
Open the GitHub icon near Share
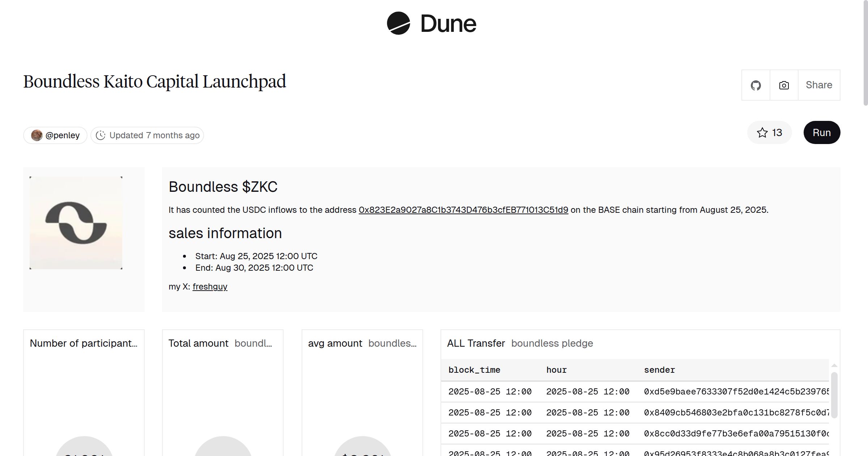click(x=756, y=85)
